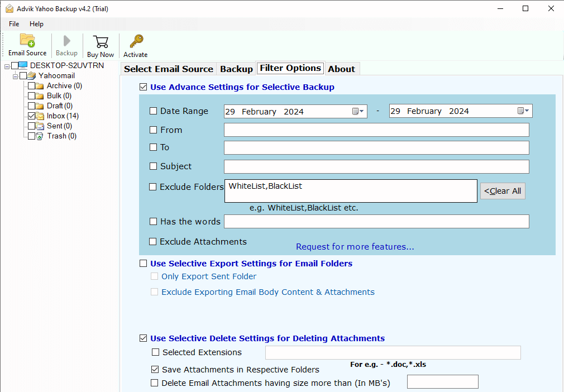Click the Subject text field

(x=376, y=167)
